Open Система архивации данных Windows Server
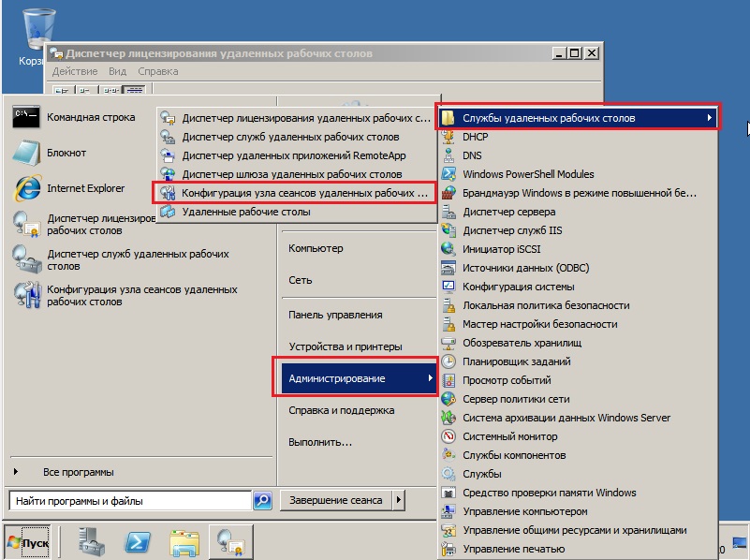Viewport: 750px width, 560px height. (579, 418)
